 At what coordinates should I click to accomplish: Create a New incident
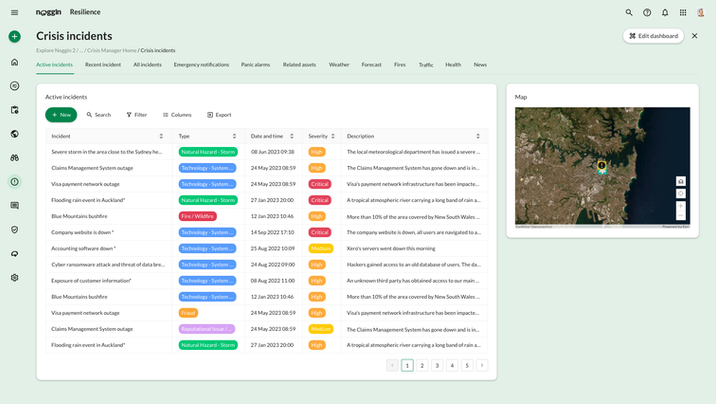pyautogui.click(x=61, y=115)
